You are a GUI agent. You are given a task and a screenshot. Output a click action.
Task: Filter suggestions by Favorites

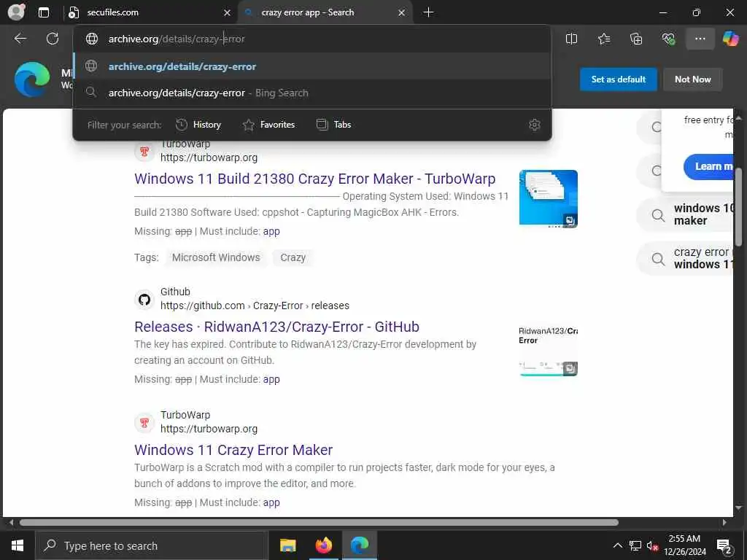[x=268, y=125]
